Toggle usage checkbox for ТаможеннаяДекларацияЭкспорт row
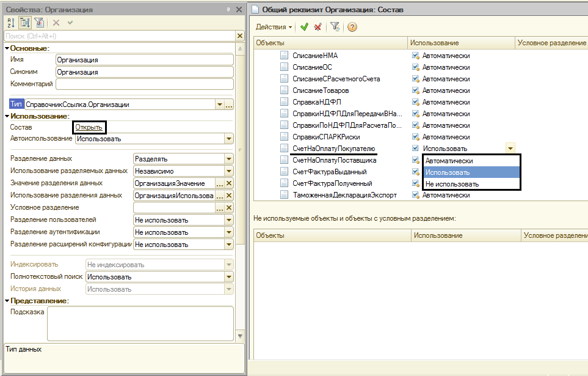Screen dimensions: 588x376 coord(415,195)
